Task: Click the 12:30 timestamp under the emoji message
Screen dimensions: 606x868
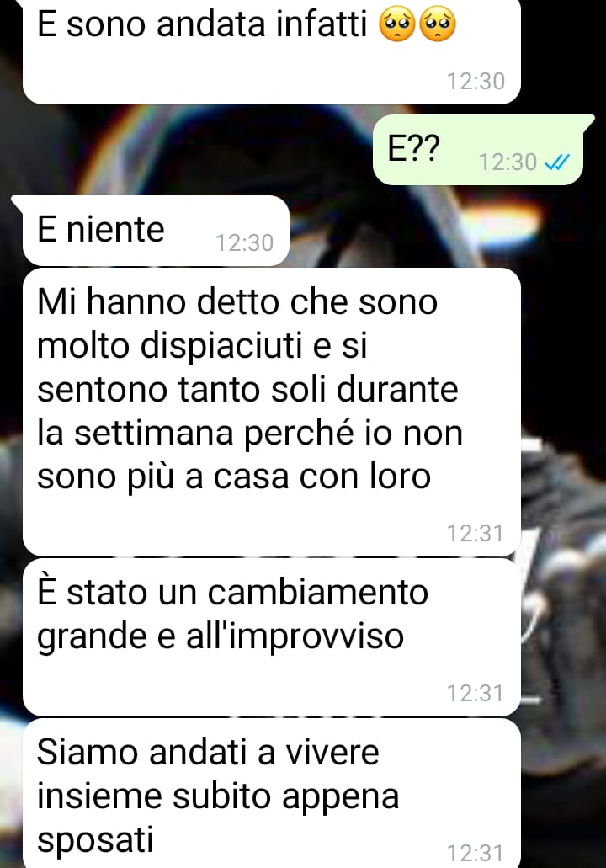Action: point(476,82)
